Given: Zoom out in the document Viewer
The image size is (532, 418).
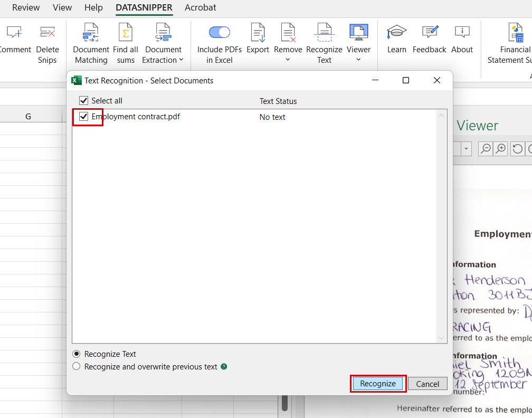Looking at the screenshot, I should pyautogui.click(x=485, y=149).
